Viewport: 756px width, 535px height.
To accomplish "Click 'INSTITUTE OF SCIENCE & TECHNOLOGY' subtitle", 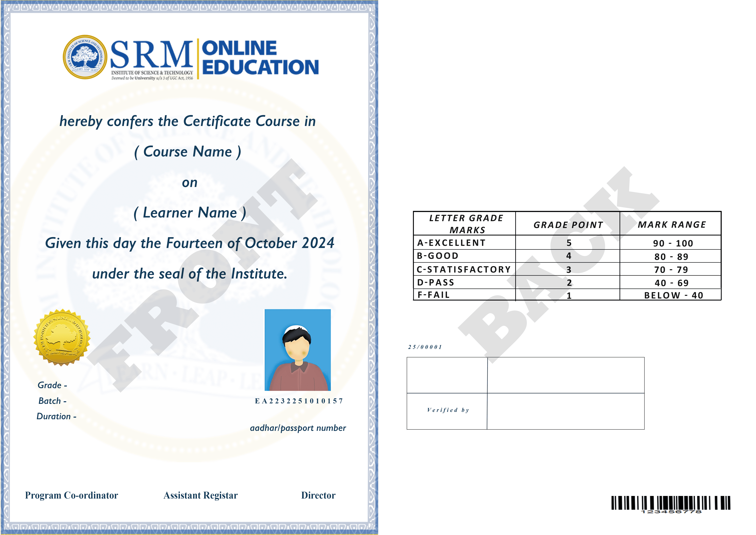I will (152, 72).
